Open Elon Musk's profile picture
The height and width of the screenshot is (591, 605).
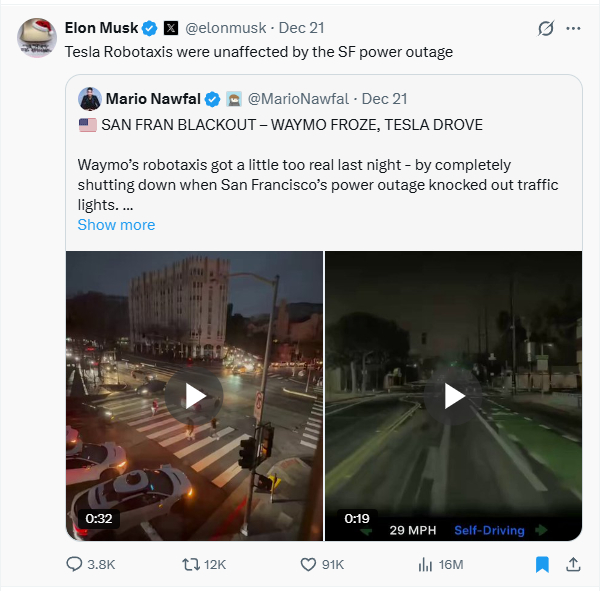click(x=37, y=37)
